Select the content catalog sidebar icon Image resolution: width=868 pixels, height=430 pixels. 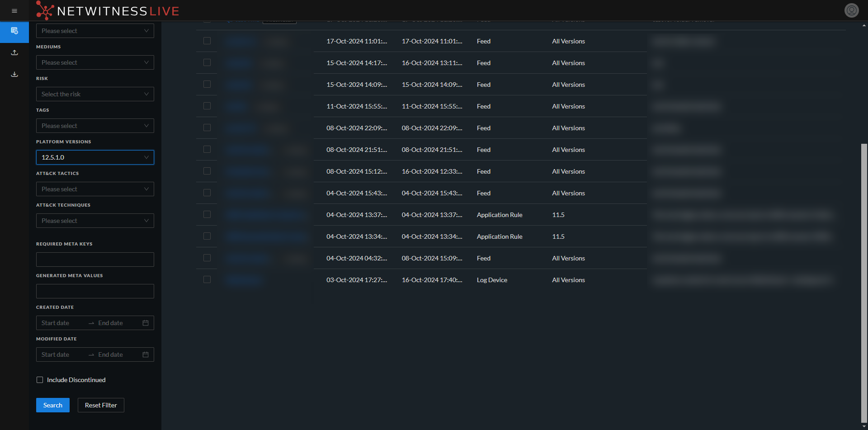[x=14, y=32]
